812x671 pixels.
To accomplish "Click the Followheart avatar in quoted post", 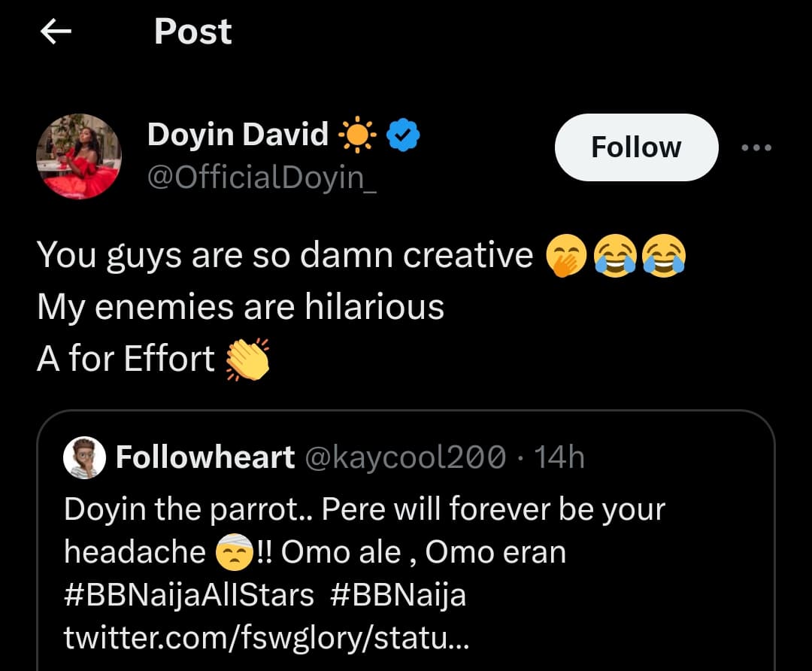I will point(84,457).
